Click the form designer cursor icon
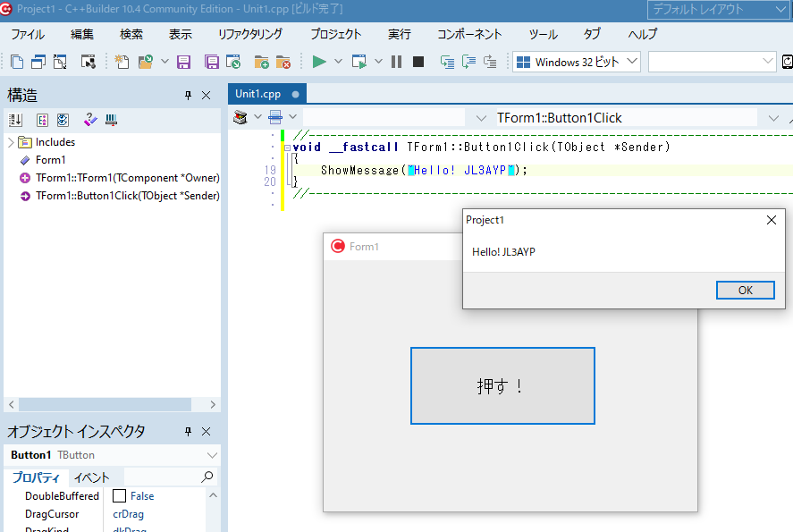The height and width of the screenshot is (532, 793). [89, 62]
